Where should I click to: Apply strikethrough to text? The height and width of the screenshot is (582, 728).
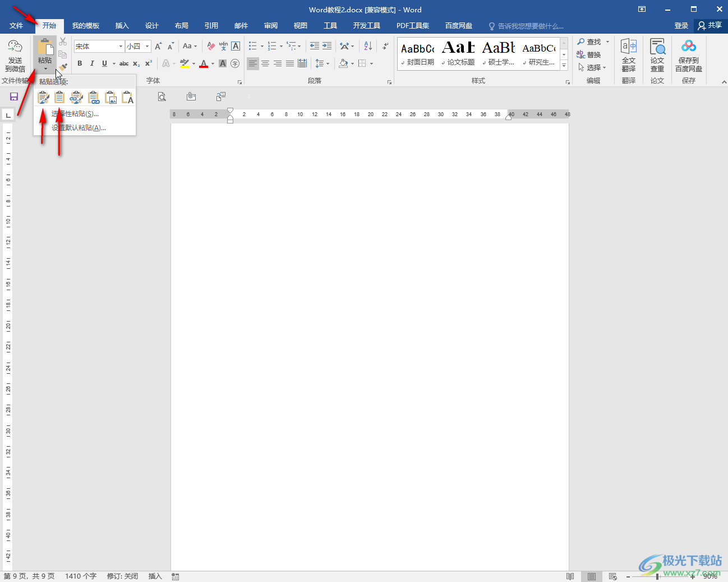click(124, 63)
